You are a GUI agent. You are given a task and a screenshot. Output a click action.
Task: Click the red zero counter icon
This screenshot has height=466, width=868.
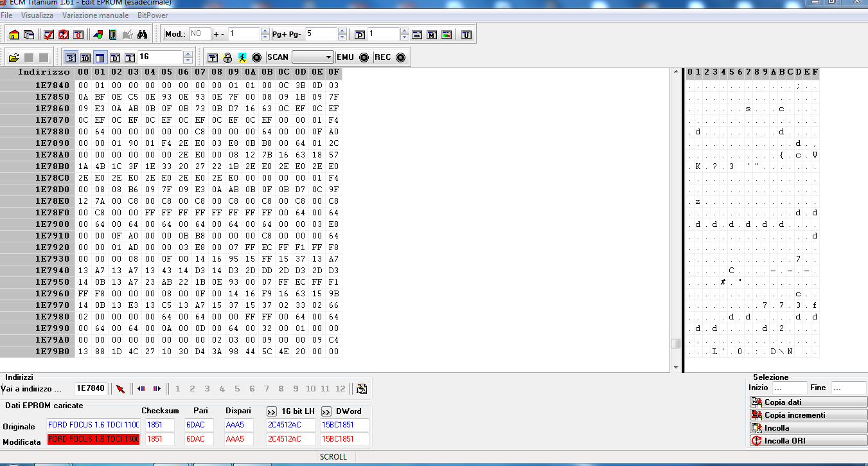(78, 34)
